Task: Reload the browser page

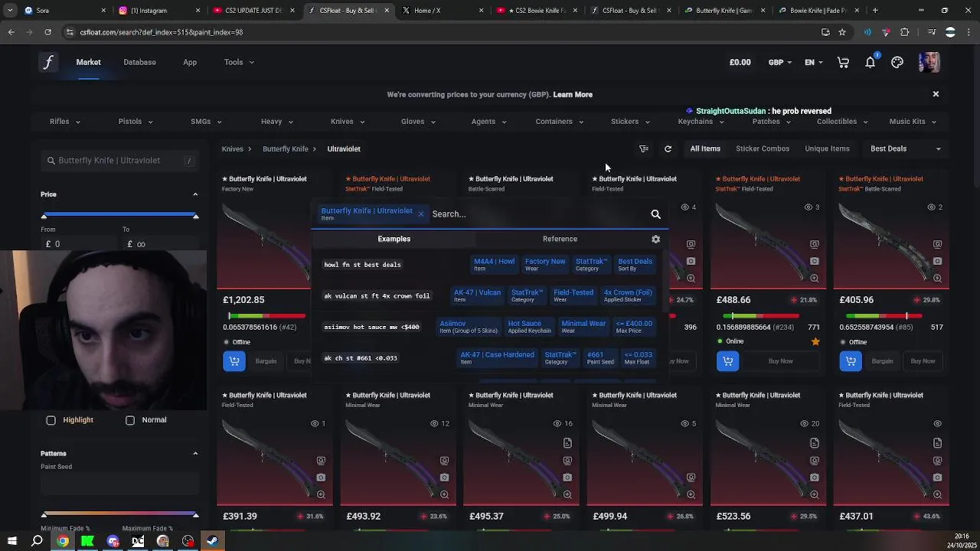Action: (x=47, y=32)
